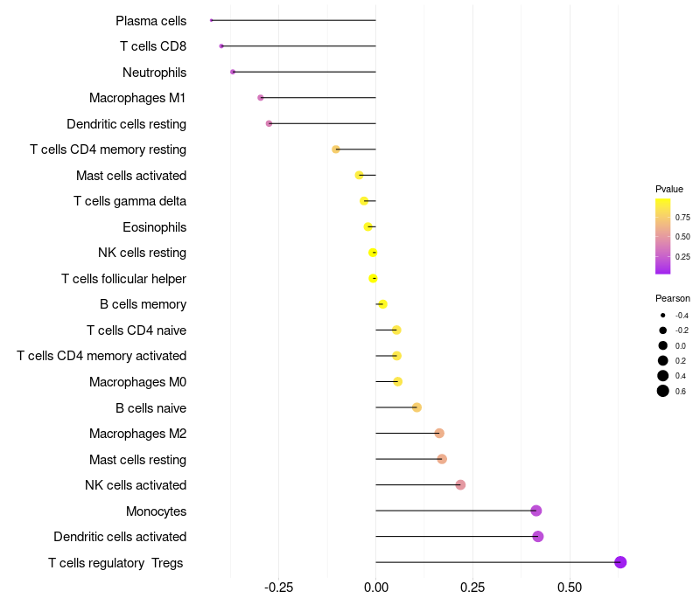Click the NK cells activated dot
Image resolution: width=700 pixels, height=612 pixels.
tap(461, 485)
